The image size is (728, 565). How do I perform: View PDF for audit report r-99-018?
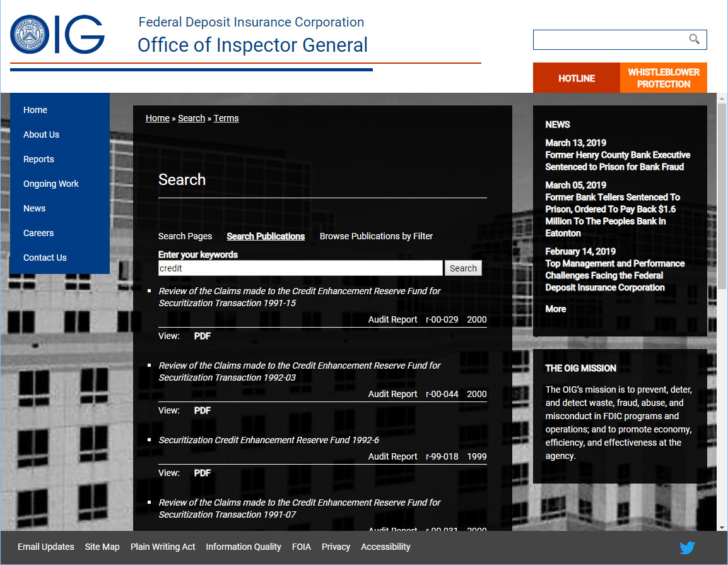click(203, 473)
